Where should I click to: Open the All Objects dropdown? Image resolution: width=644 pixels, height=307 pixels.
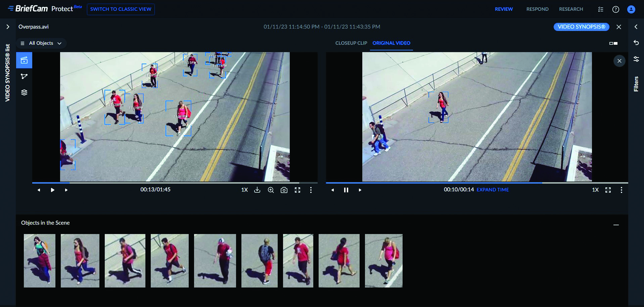tap(41, 43)
